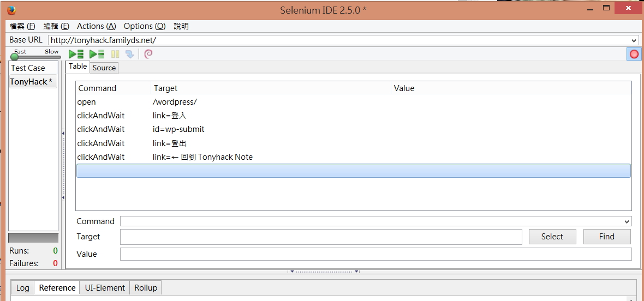The image size is (644, 301).
Task: Open the Options menu
Action: [x=145, y=26]
